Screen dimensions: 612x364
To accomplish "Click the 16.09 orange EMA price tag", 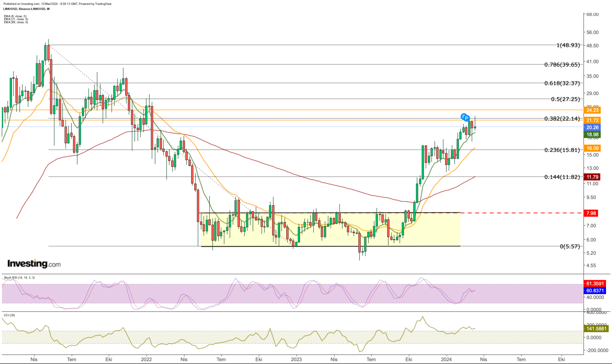I will pyautogui.click(x=592, y=148).
